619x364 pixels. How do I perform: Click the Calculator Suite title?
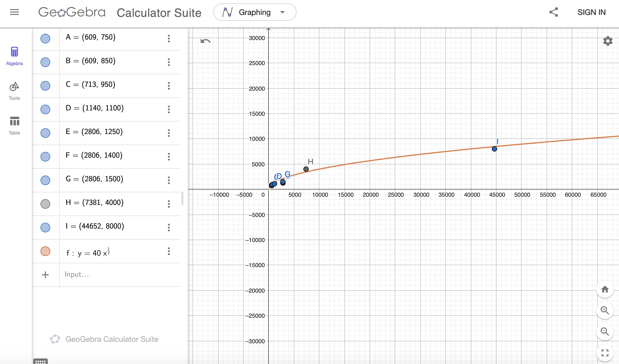point(159,13)
